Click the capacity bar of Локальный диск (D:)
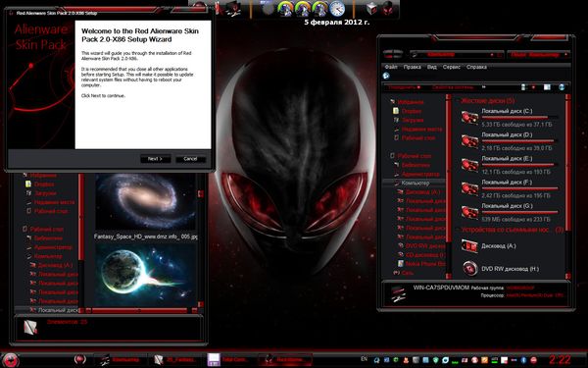This screenshot has height=368, width=588. [520, 141]
